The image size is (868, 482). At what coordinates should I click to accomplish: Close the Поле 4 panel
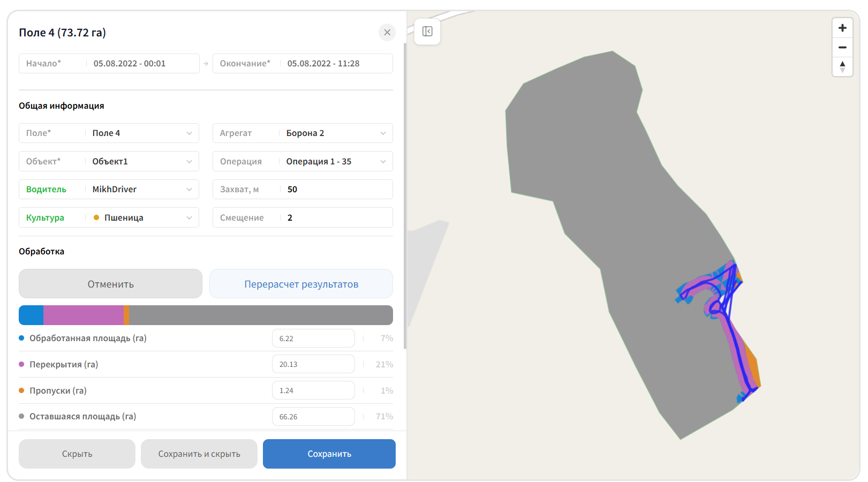tap(387, 32)
